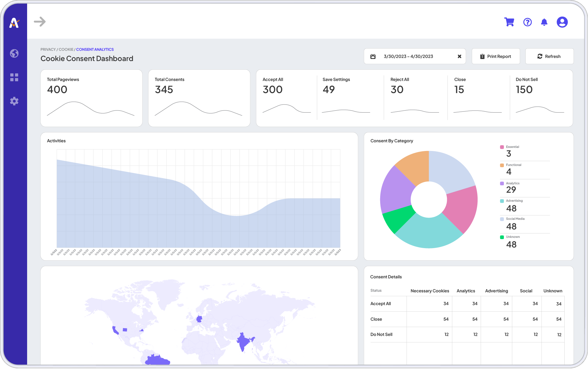This screenshot has height=377, width=588.
Task: Expand sidebar with the arrow icon
Action: pos(40,22)
